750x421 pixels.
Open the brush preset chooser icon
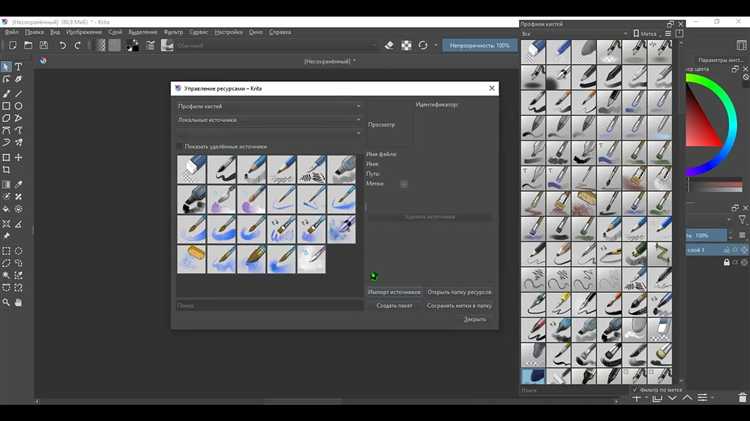(167, 45)
